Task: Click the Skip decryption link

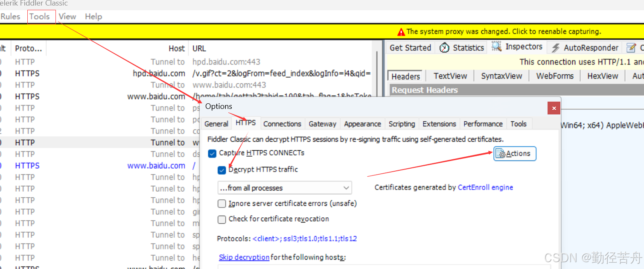Action: pyautogui.click(x=244, y=257)
